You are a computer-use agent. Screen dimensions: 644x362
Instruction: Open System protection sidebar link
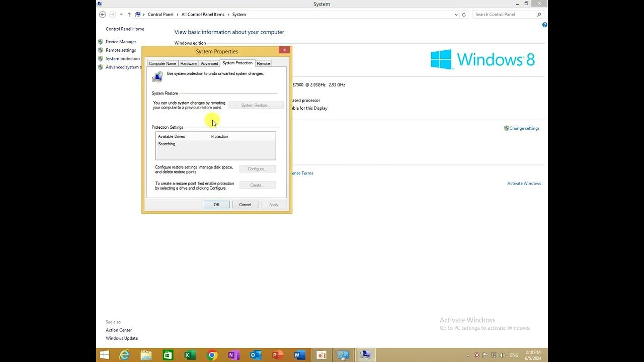tap(123, 59)
